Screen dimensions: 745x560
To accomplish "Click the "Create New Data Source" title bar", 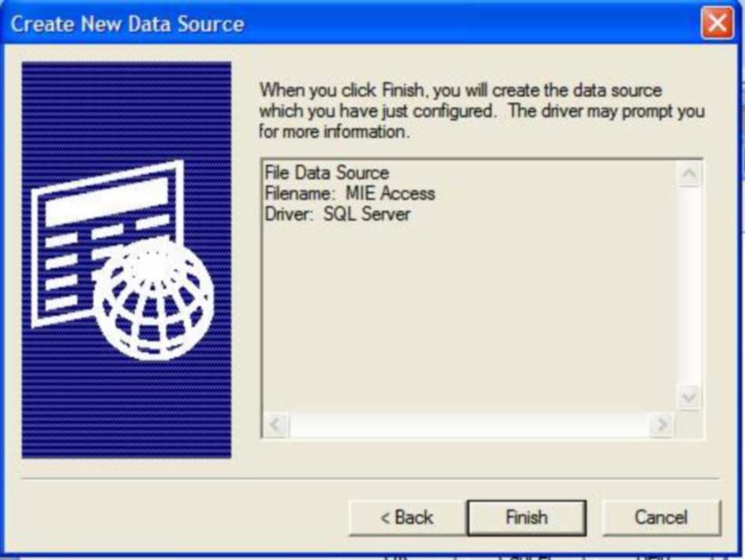I will point(352,23).
